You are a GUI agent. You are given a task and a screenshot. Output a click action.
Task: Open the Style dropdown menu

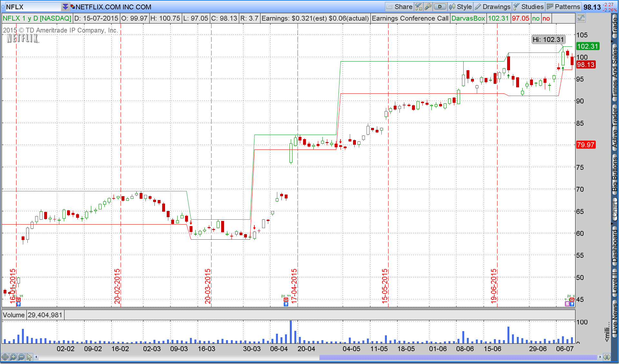point(461,7)
